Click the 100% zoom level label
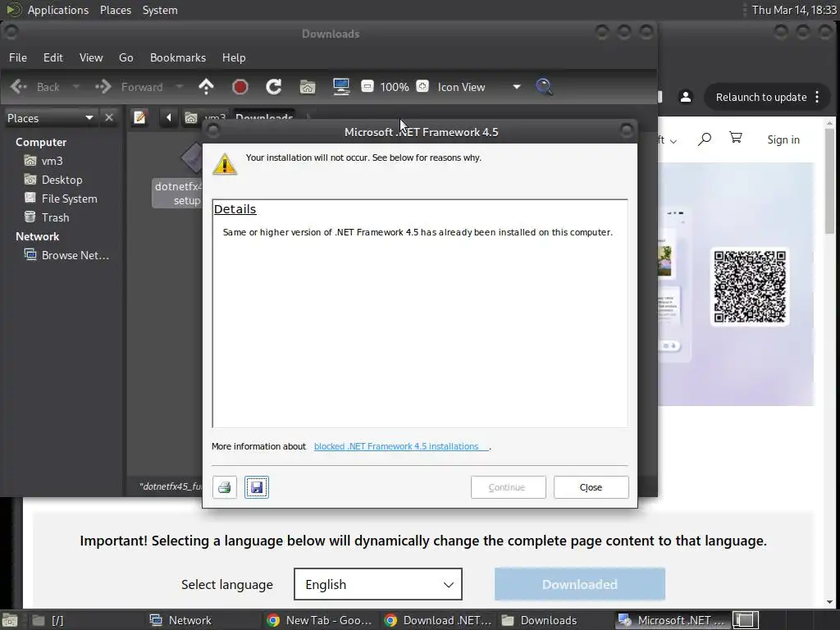 pos(395,87)
